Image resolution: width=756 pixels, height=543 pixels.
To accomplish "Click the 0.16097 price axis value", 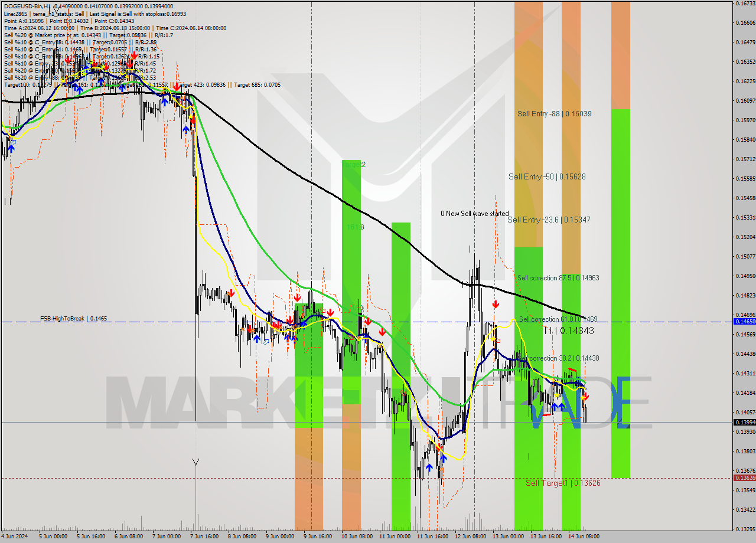I will [x=745, y=100].
